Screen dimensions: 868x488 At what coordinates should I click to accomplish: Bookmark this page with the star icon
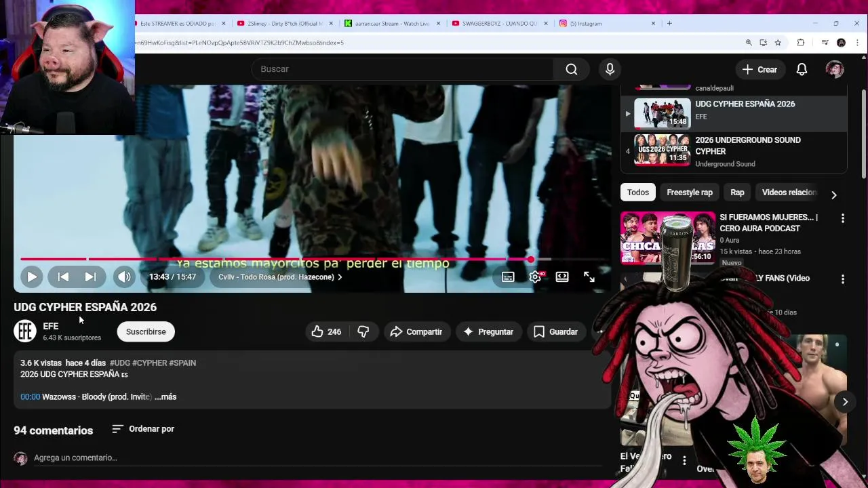point(778,43)
